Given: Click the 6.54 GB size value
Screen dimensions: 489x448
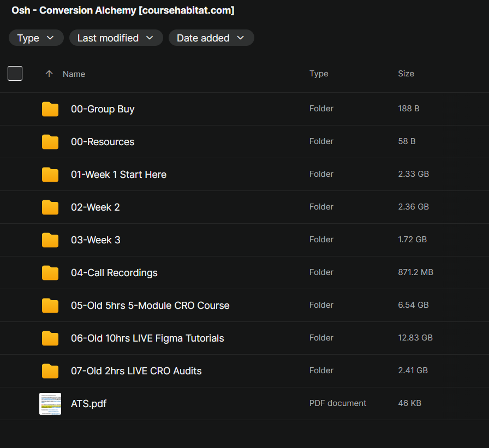Looking at the screenshot, I should pyautogui.click(x=413, y=305).
